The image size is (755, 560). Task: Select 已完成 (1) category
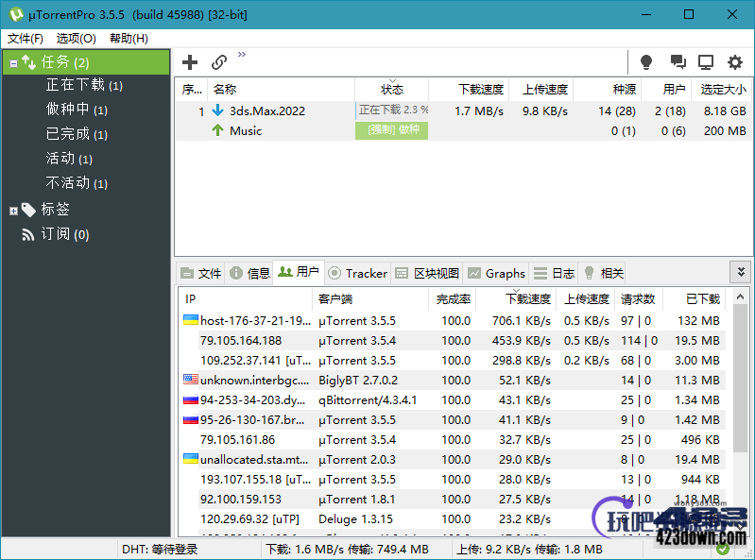point(77,134)
